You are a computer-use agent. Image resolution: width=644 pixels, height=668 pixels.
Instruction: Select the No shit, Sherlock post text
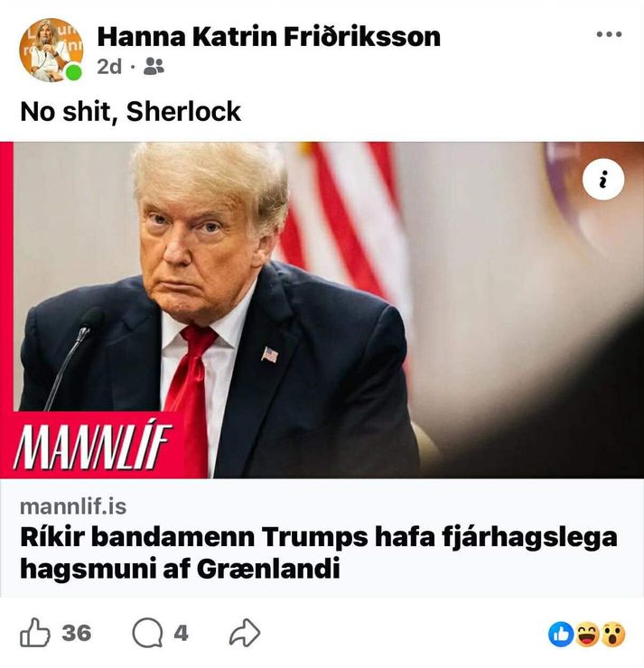coord(130,112)
